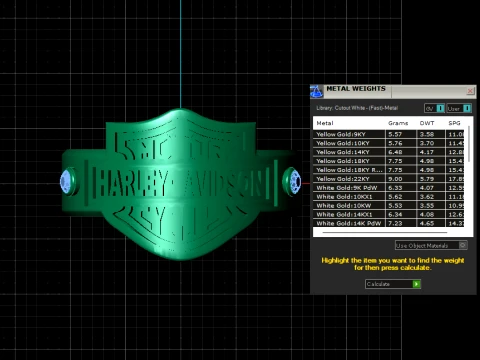Select the Yellow Gold:10KY row
Image resolution: width=480 pixels, height=360 pixels.
[388, 143]
